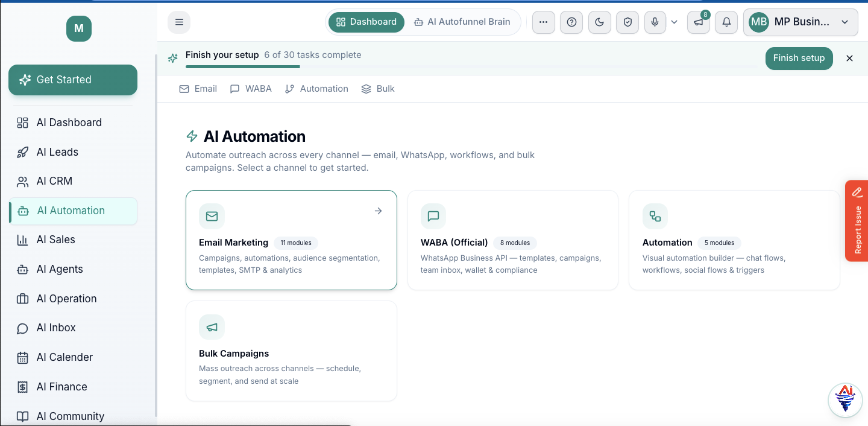
Task: Open AI Dashboard in sidebar
Action: [73, 122]
